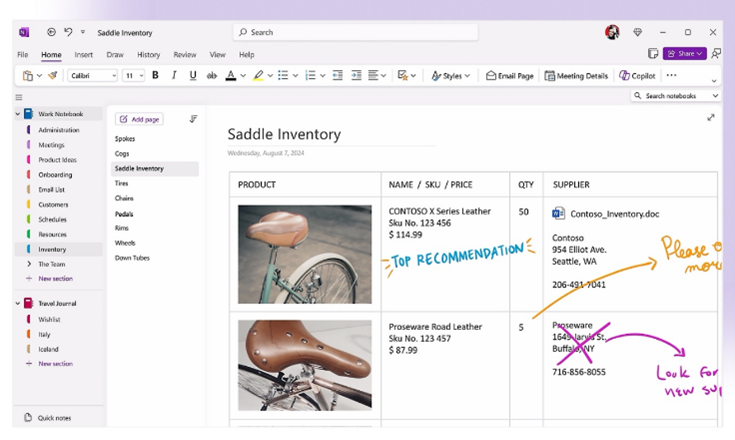Select the brown leather saddle photo
This screenshot has height=440, width=735.
click(x=305, y=365)
